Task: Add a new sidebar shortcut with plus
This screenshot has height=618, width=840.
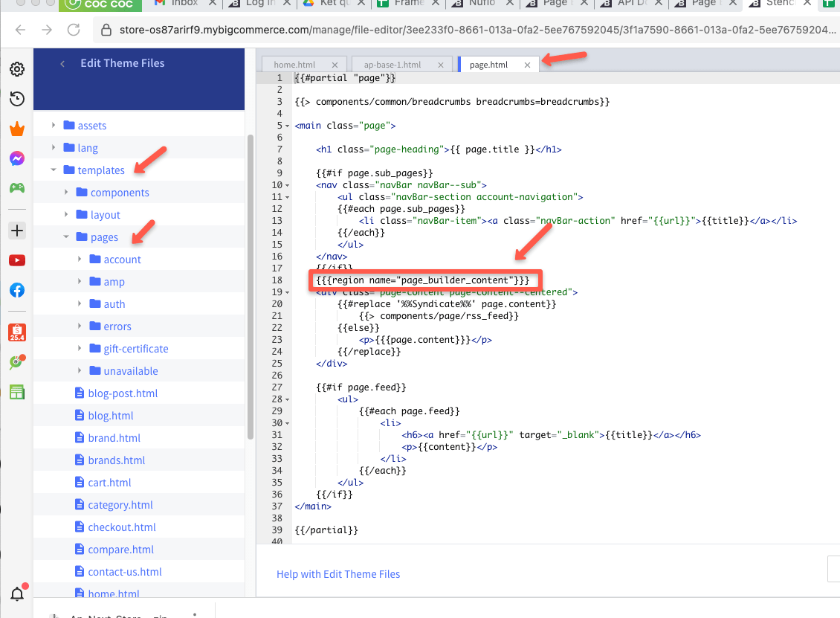Action: click(17, 231)
